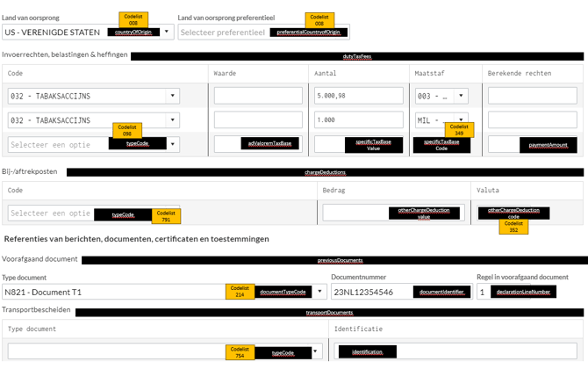Select the Valuta column header

[488, 191]
